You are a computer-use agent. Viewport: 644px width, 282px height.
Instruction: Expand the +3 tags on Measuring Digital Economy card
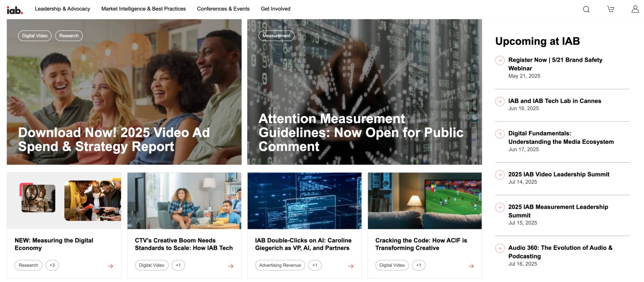pos(52,265)
